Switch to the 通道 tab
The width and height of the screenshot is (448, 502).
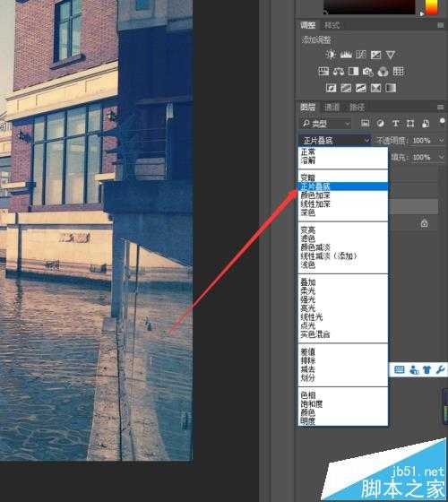pyautogui.click(x=332, y=107)
